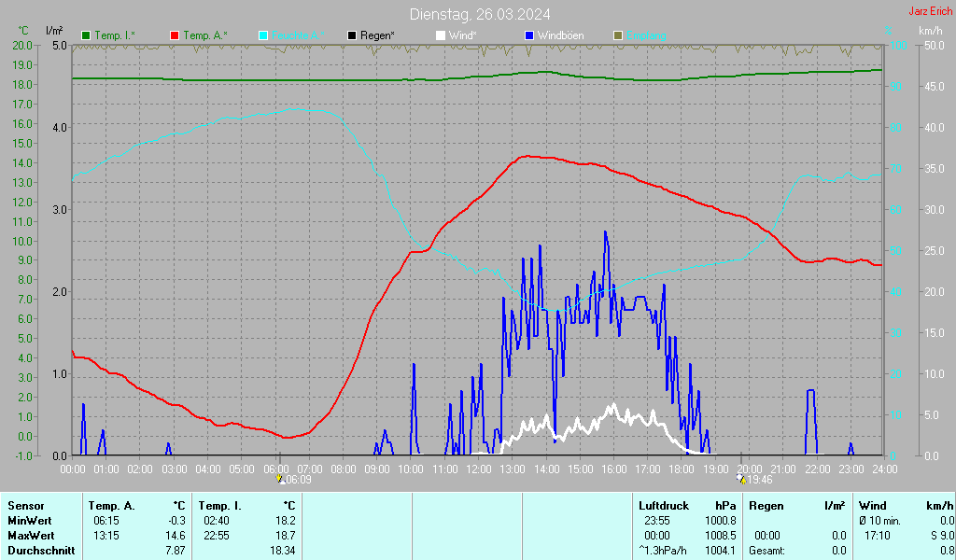This screenshot has height=560, width=956.
Task: Click the "1004.1" pressure value
Action: pyautogui.click(x=721, y=551)
